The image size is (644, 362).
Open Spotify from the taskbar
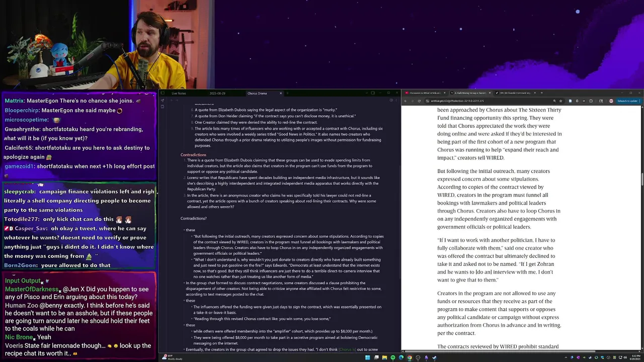click(x=392, y=357)
